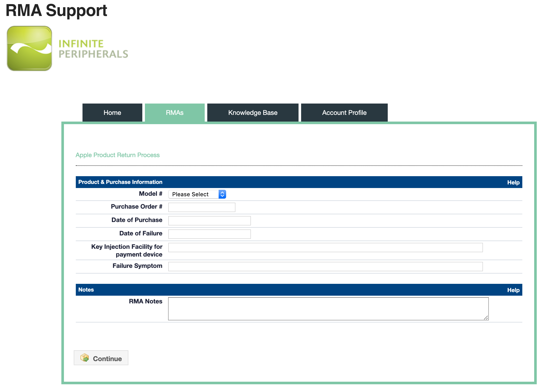
Task: Go to the Account Profile tab
Action: pos(344,113)
